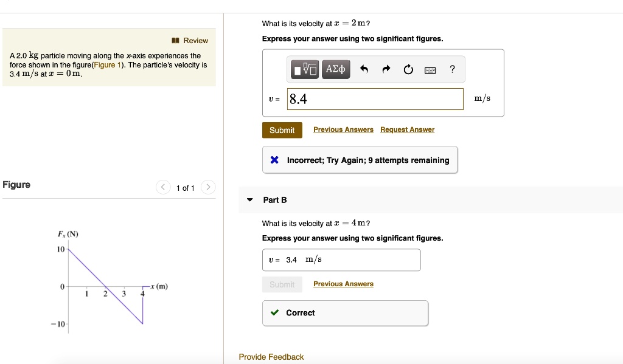This screenshot has height=364, width=623.
Task: Click the green checkmark on Part B
Action: tap(275, 313)
